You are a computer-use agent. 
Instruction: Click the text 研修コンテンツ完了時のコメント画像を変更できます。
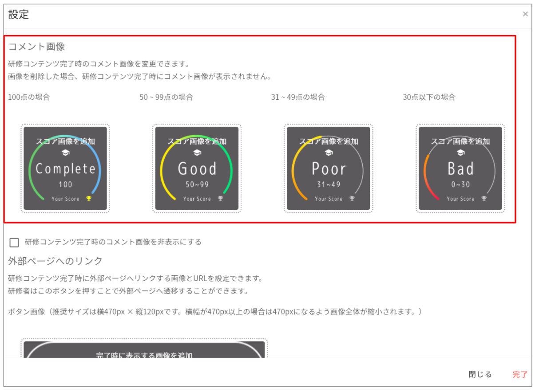(99, 65)
